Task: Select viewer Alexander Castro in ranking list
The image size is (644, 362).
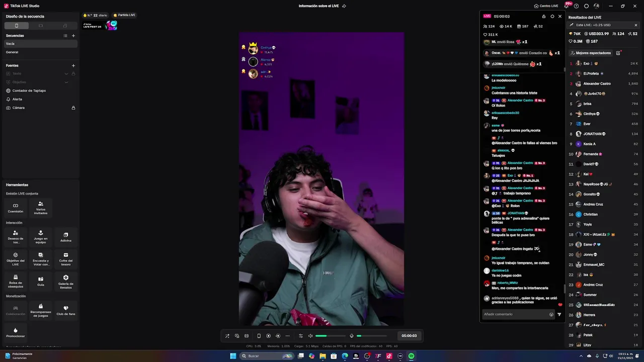Action: [604, 83]
